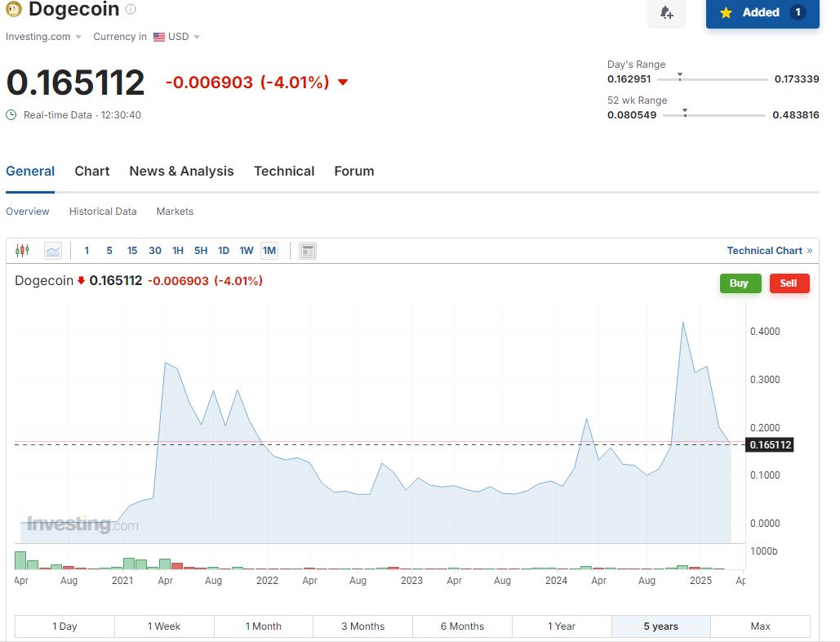Screen dimensions: 840x642
Task: Click the US flag currency icon
Action: coord(158,37)
